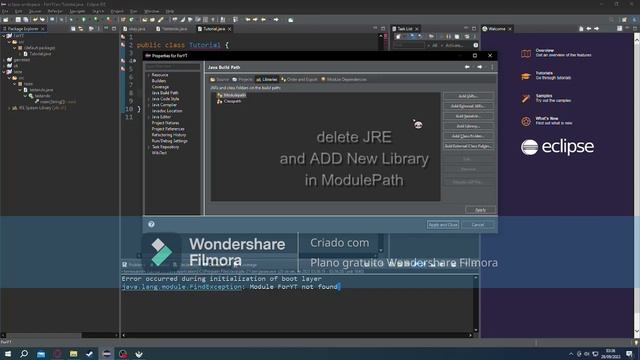640x360 pixels.
Task: Click the Find field in Task List
Action: (x=409, y=45)
